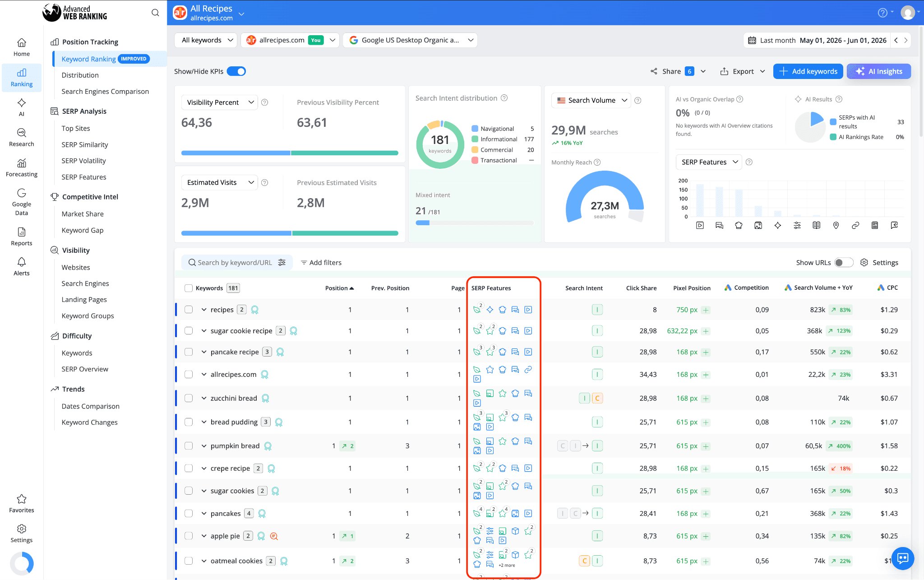Check the box for pancake recipe

(189, 352)
